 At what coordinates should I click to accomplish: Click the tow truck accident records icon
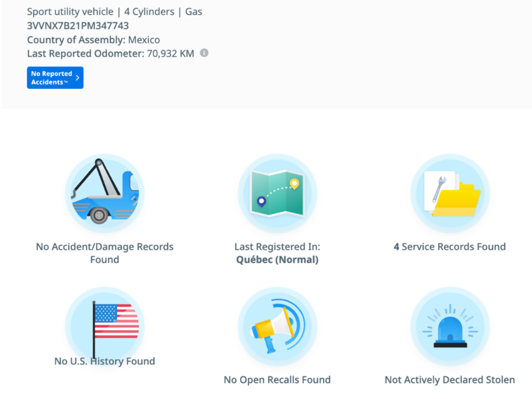tap(105, 194)
